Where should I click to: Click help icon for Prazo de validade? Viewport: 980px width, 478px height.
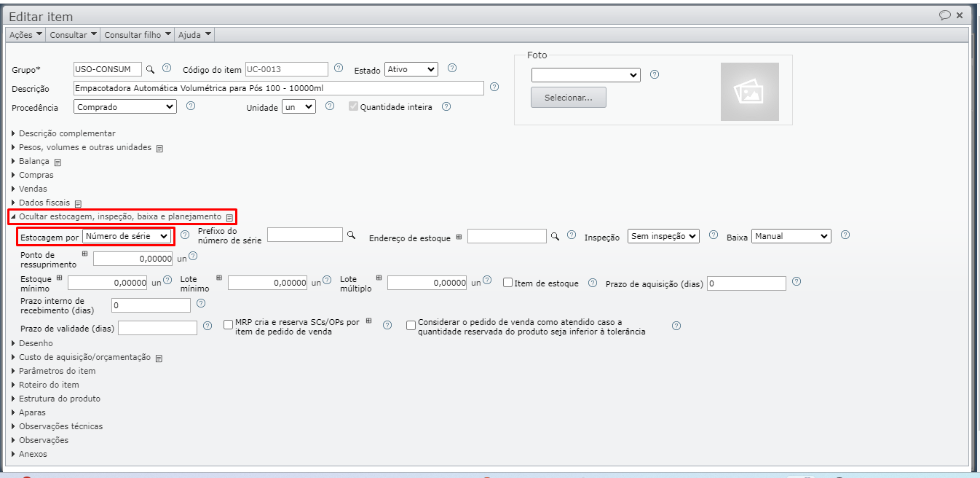pos(208,326)
